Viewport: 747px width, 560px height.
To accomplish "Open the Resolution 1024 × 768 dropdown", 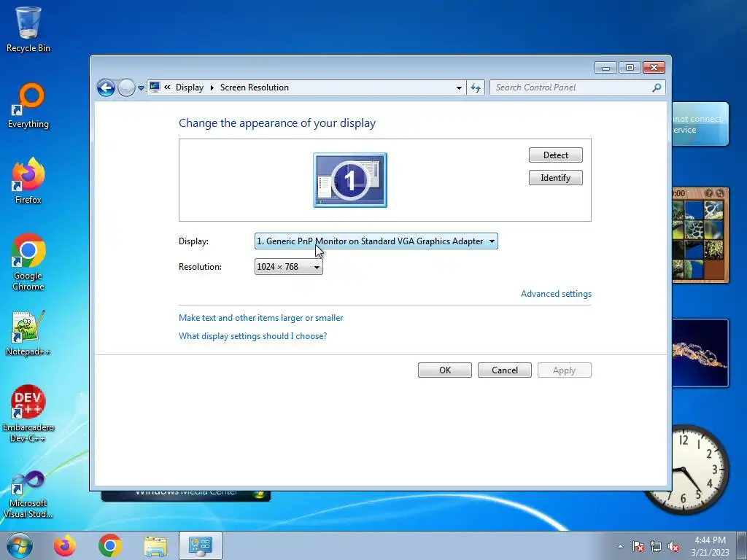I will pos(289,267).
